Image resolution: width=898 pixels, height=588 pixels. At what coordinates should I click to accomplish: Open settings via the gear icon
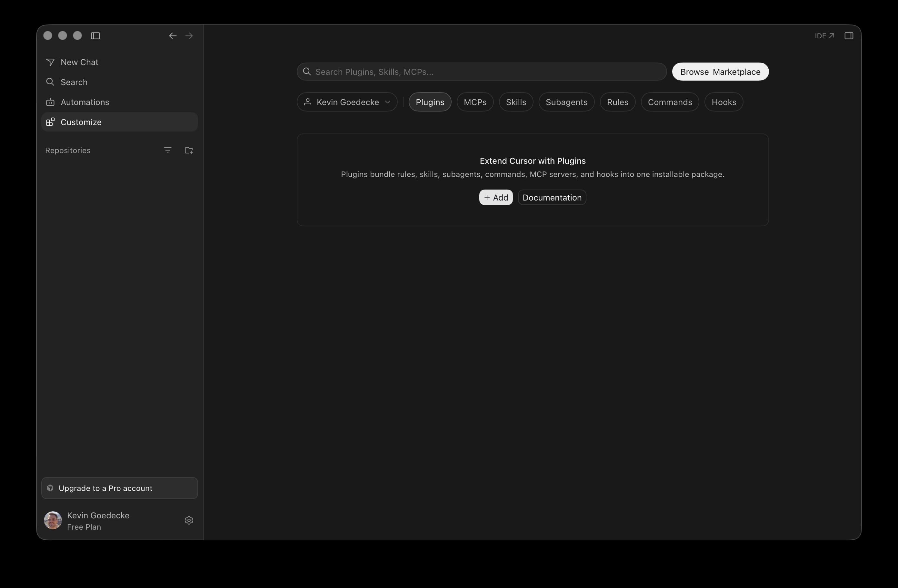tap(189, 521)
